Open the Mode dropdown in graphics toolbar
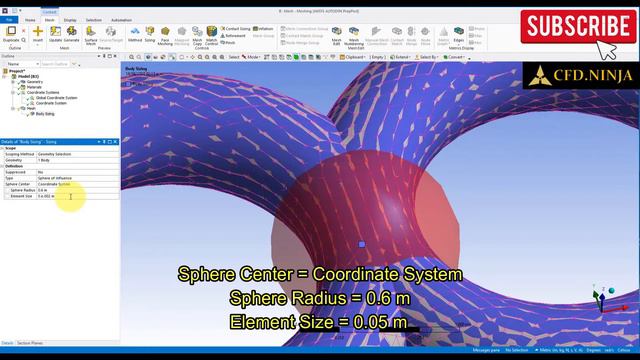This screenshot has width=640, height=360. tap(251, 57)
